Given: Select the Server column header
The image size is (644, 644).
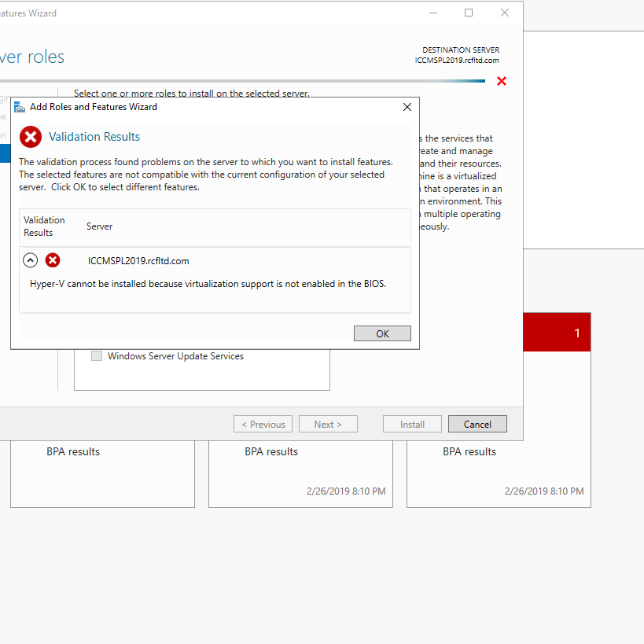Looking at the screenshot, I should tap(100, 226).
